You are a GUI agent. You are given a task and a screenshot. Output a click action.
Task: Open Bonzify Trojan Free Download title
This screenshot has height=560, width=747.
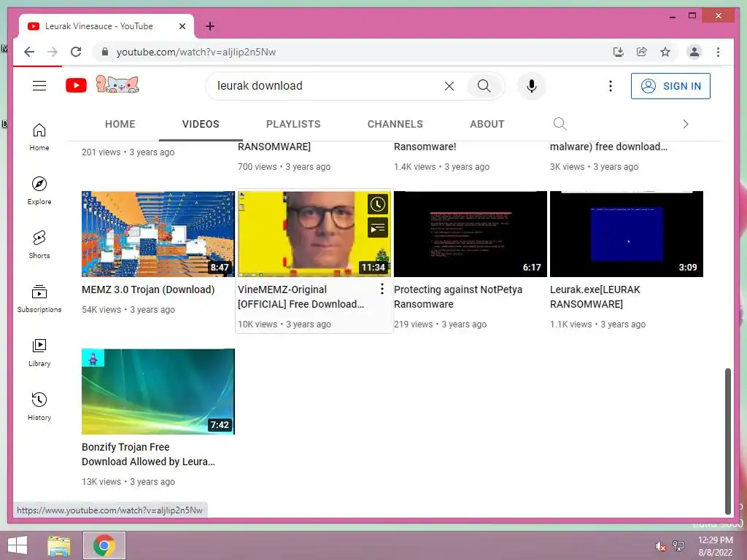[x=148, y=454]
